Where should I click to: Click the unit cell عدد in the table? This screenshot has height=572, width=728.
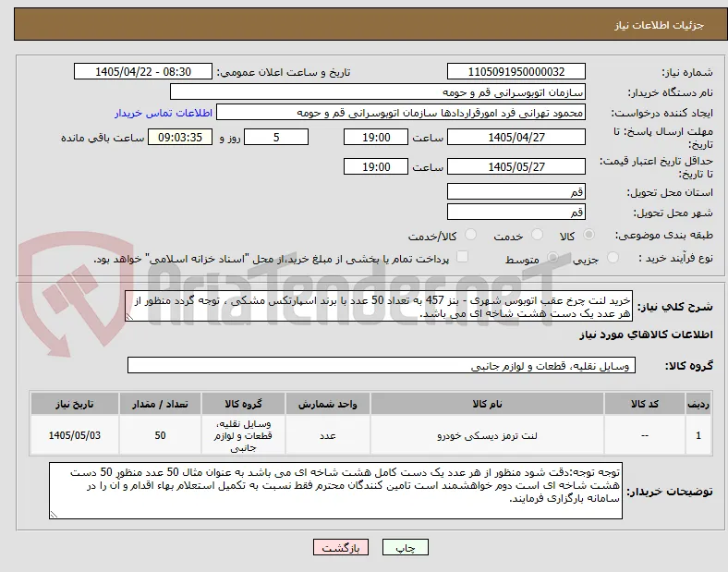point(328,435)
